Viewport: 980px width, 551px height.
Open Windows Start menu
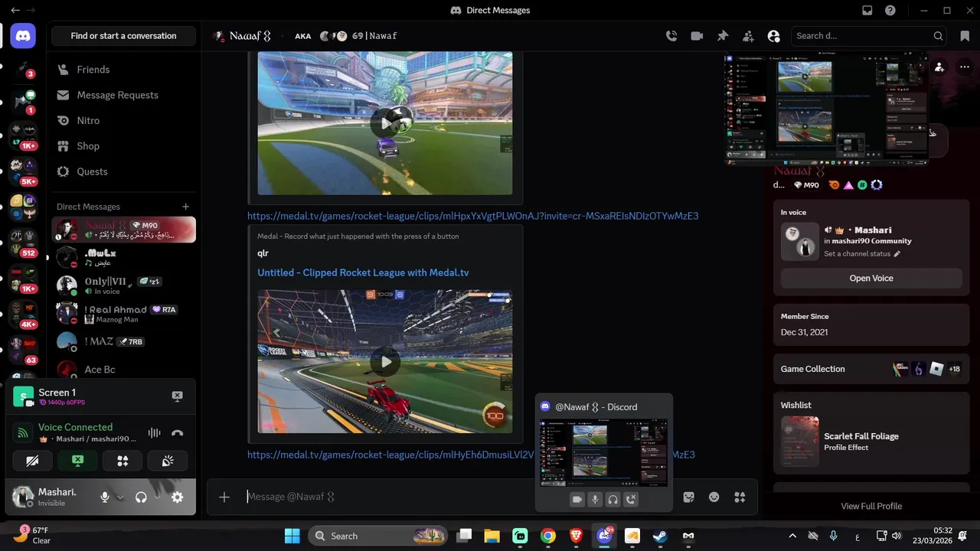click(292, 536)
